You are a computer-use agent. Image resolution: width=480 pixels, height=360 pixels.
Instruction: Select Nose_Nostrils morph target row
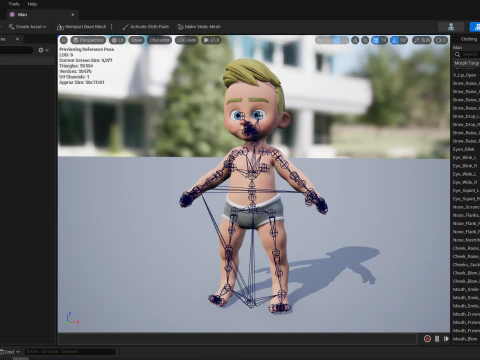click(x=466, y=240)
